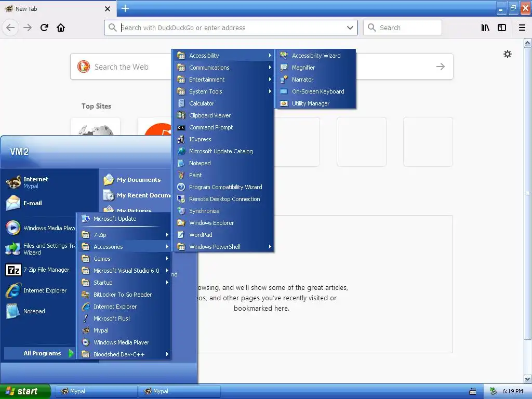The height and width of the screenshot is (399, 532).
Task: Start Narrator from Accessibility submenu
Action: 315,79
